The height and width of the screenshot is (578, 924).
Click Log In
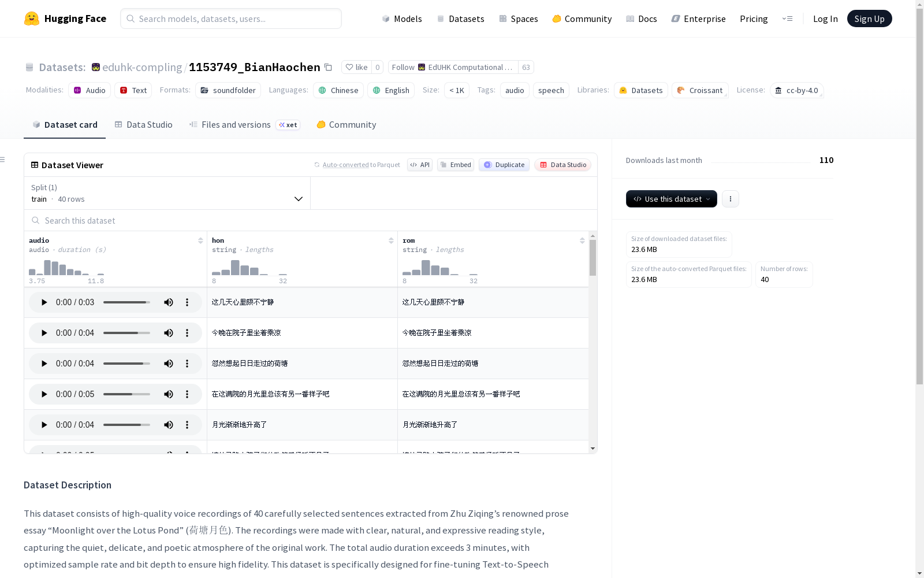pyautogui.click(x=825, y=18)
